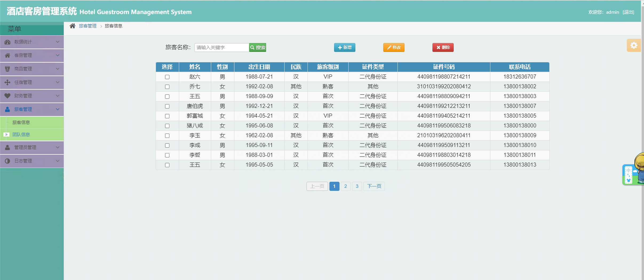Go to page 2 of results
Screen dimensions: 644x280
pos(345,186)
